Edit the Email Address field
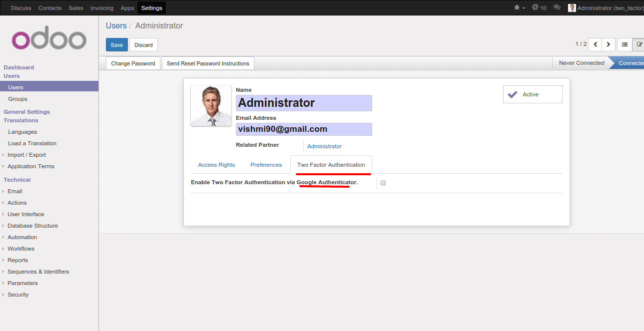 304,129
